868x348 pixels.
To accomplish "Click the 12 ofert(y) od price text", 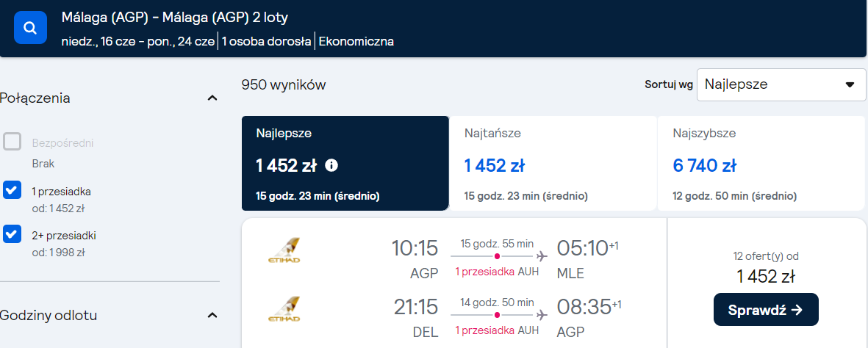I will [x=765, y=256].
